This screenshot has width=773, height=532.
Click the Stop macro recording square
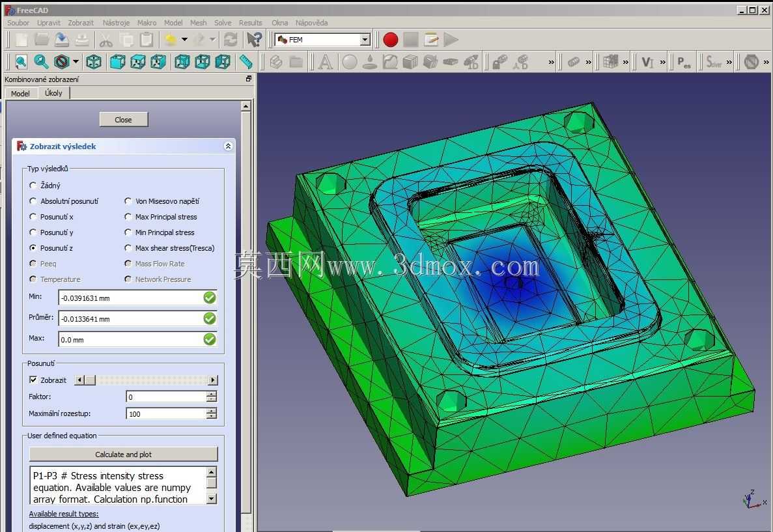click(411, 40)
